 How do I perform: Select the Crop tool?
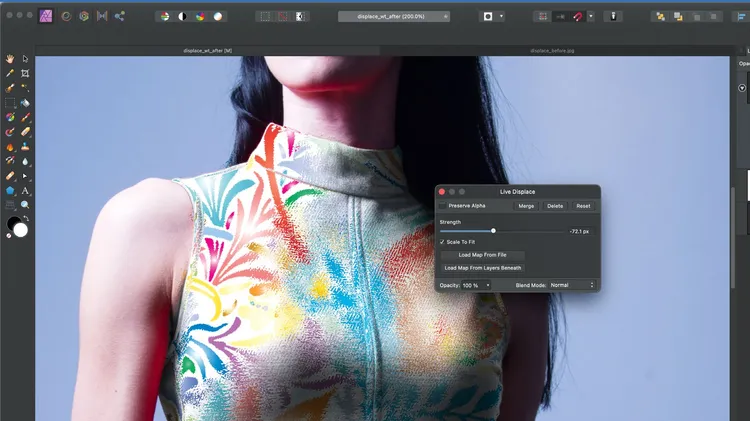(25, 73)
